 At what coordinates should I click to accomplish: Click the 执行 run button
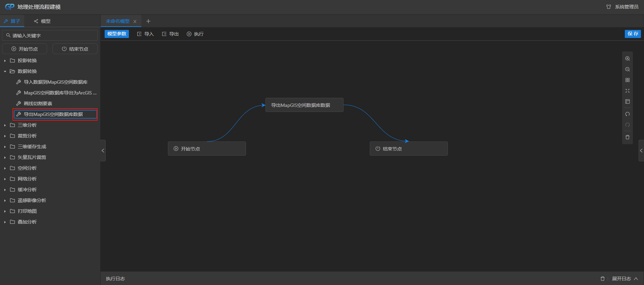[x=195, y=34]
